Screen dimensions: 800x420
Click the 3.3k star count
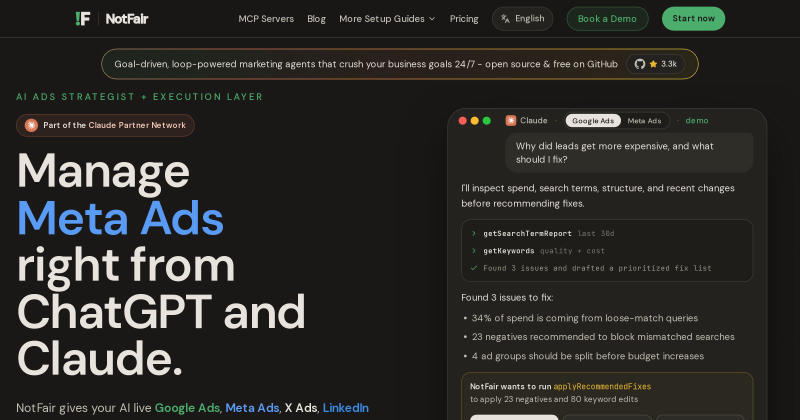pos(669,64)
